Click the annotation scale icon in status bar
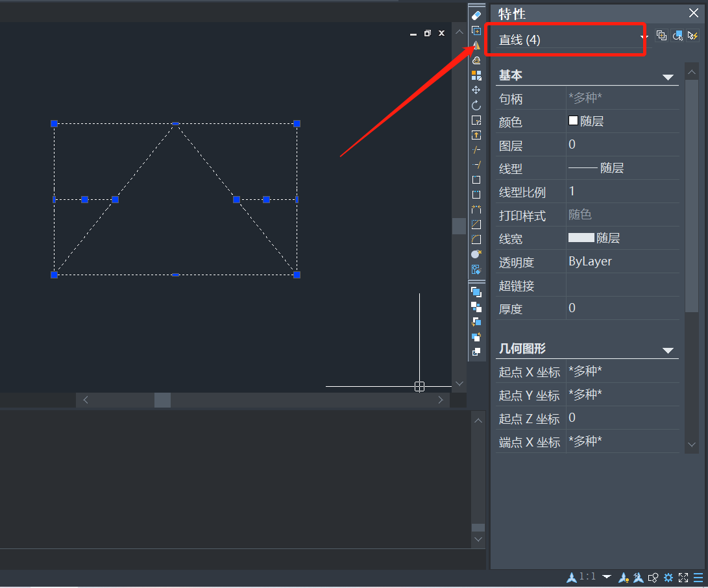This screenshot has height=588, width=708. 572,577
